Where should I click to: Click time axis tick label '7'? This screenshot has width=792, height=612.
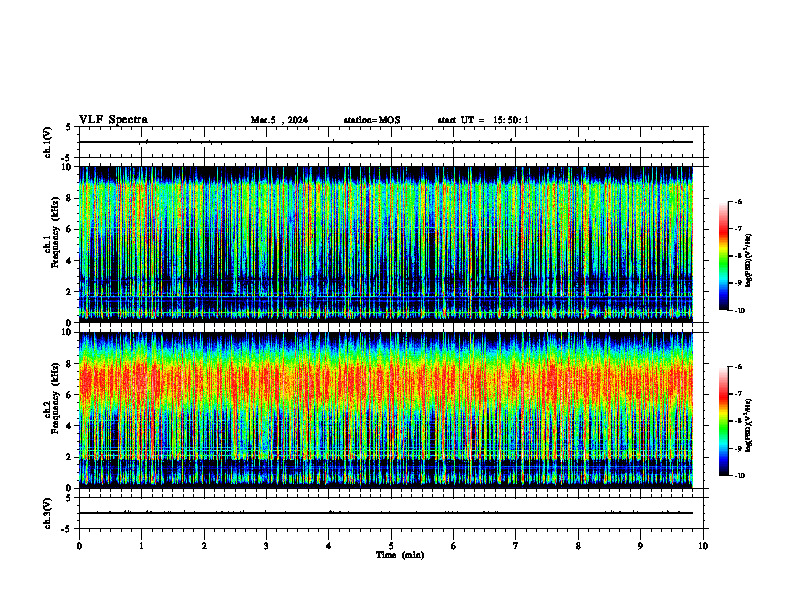(516, 546)
